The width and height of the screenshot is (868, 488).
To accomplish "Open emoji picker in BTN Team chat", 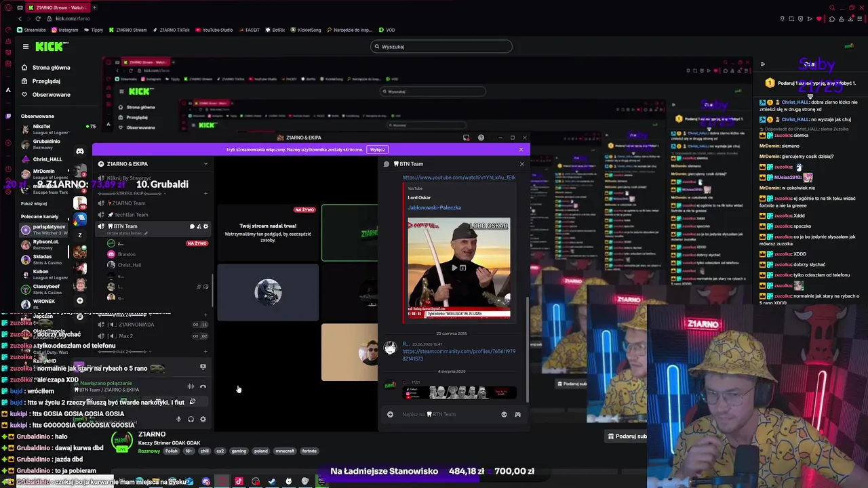I will (504, 414).
